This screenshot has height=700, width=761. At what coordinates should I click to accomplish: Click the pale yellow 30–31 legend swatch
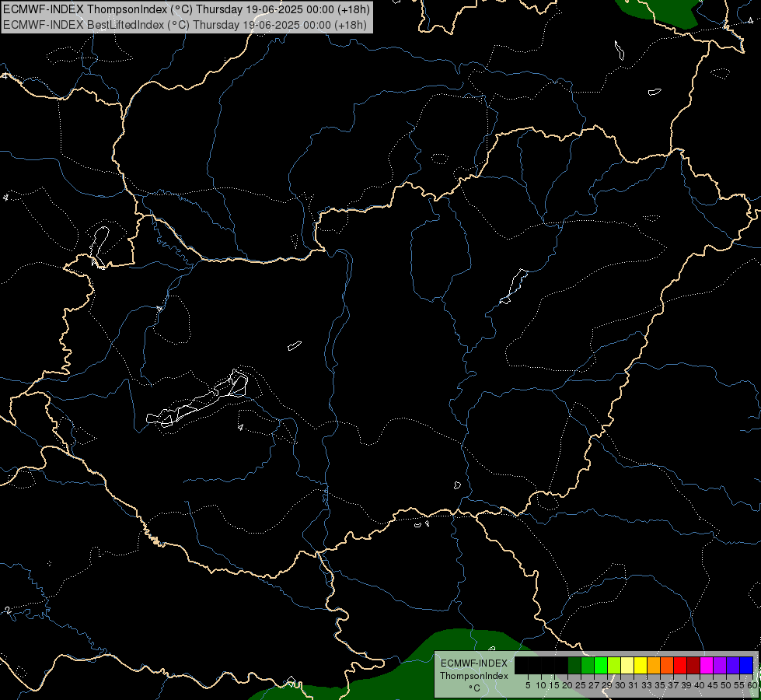(627, 665)
